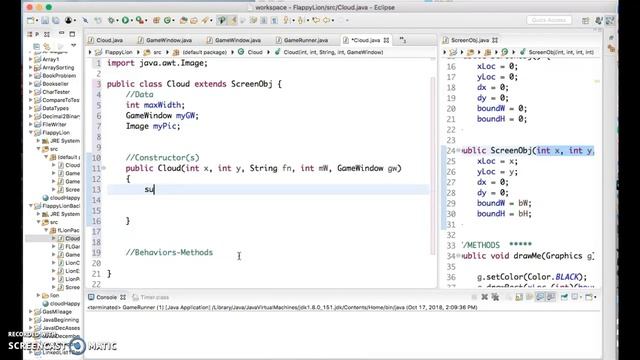Expand the BookProblem project node
The image size is (640, 360).
31,76
